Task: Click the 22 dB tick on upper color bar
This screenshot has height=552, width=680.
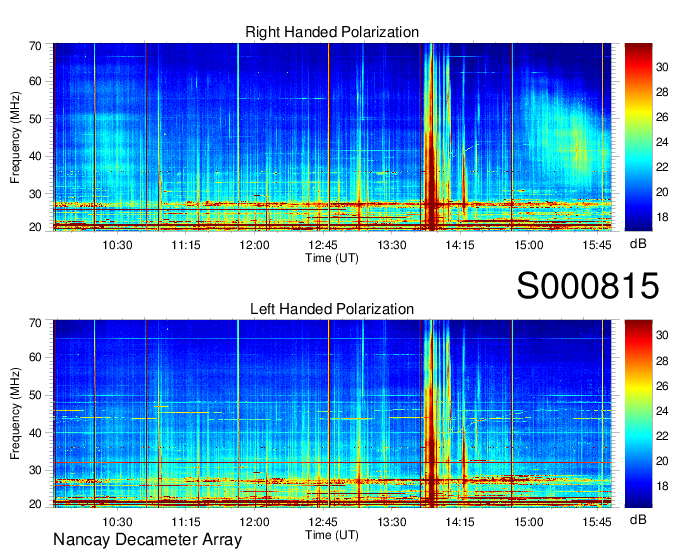Action: [x=662, y=167]
